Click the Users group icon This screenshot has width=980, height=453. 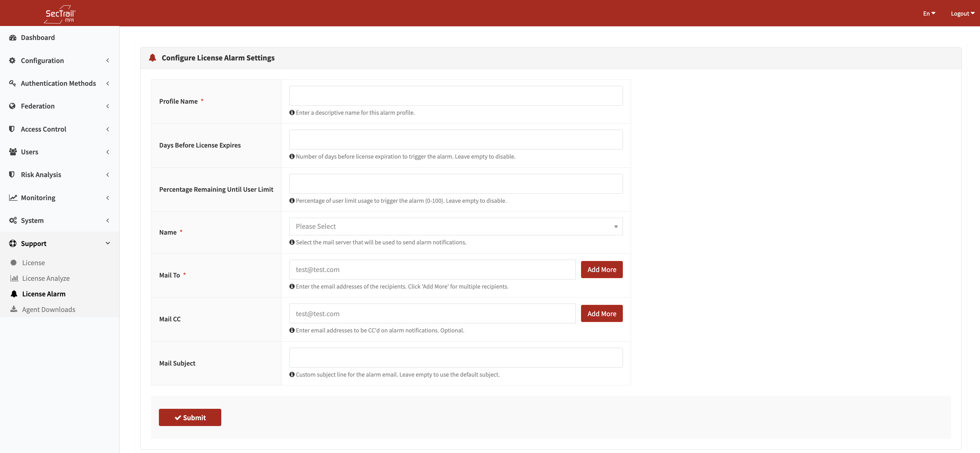[13, 152]
